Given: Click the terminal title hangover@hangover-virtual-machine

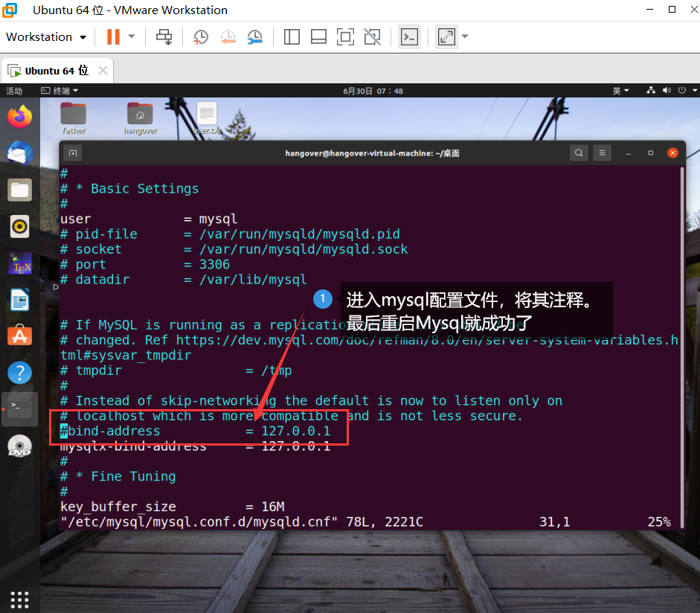Looking at the screenshot, I should [373, 153].
